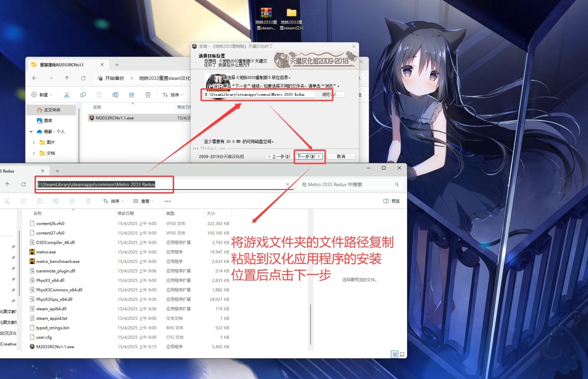Select the 地铁2033重置steam汉化 folder icon on the desktop
The height and width of the screenshot is (379, 588).
[292, 19]
